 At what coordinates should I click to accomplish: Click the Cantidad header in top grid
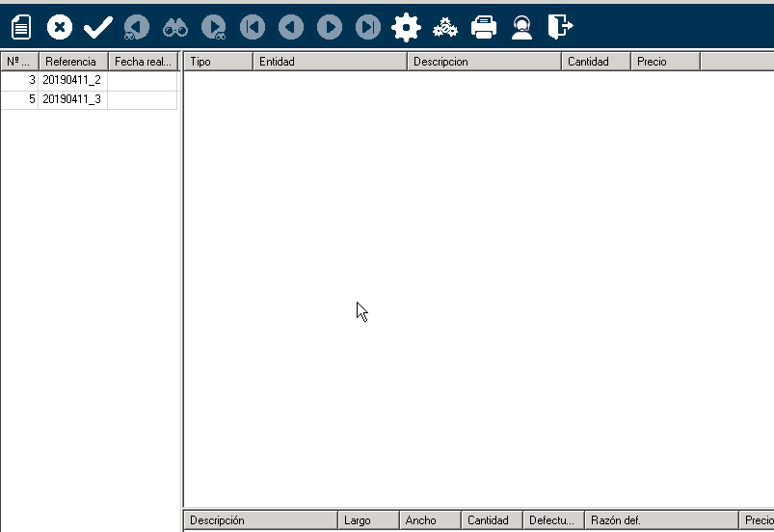pos(596,62)
